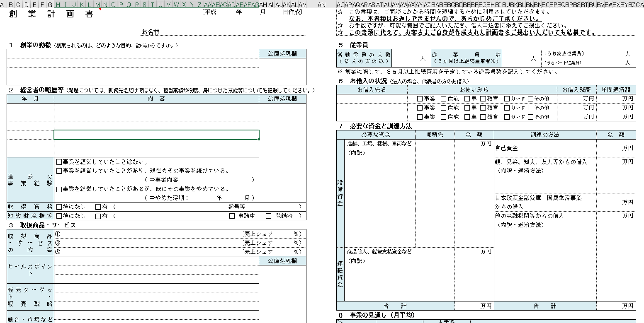Check "教育" in the first お借入 row
Image resolution: width=644 pixels, height=323 pixels.
(x=483, y=99)
